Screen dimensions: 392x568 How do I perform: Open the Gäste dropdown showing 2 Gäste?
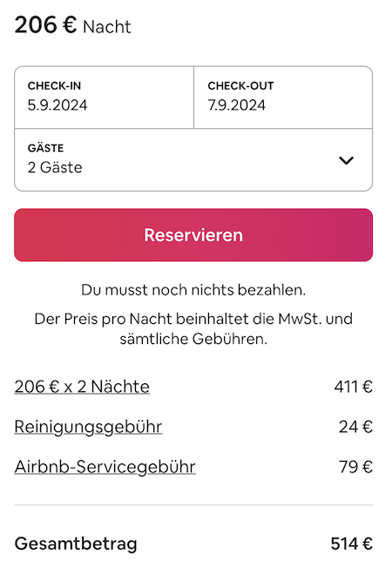[x=193, y=159]
